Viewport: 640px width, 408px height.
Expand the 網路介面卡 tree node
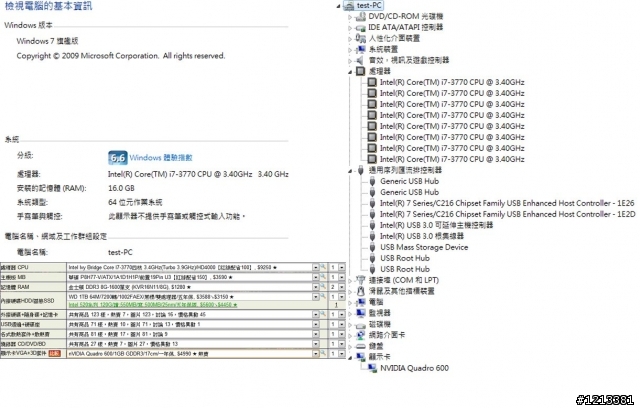tap(350, 336)
